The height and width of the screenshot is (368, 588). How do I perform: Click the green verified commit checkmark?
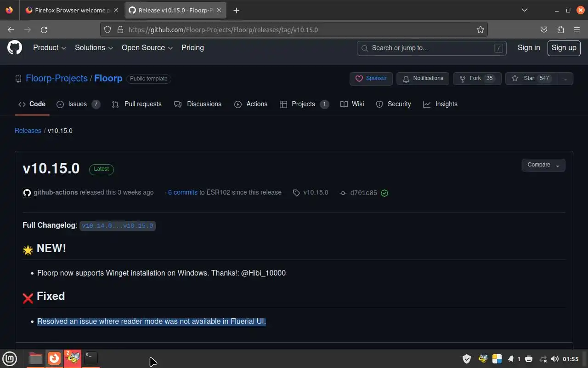click(x=384, y=193)
